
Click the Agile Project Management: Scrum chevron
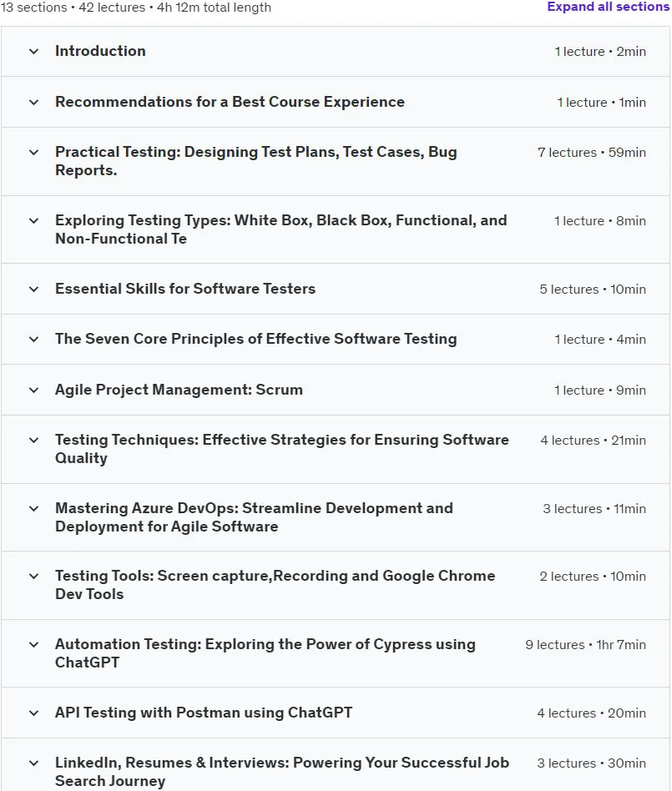point(34,390)
